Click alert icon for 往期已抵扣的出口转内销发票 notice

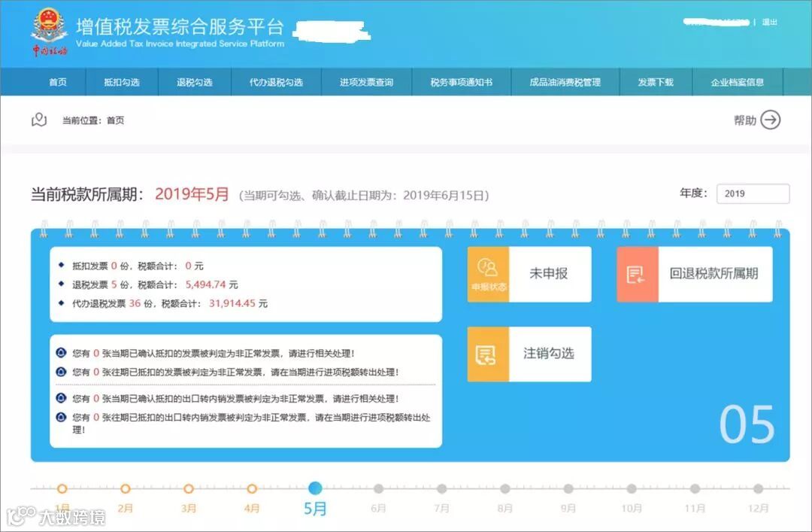pyautogui.click(x=61, y=417)
